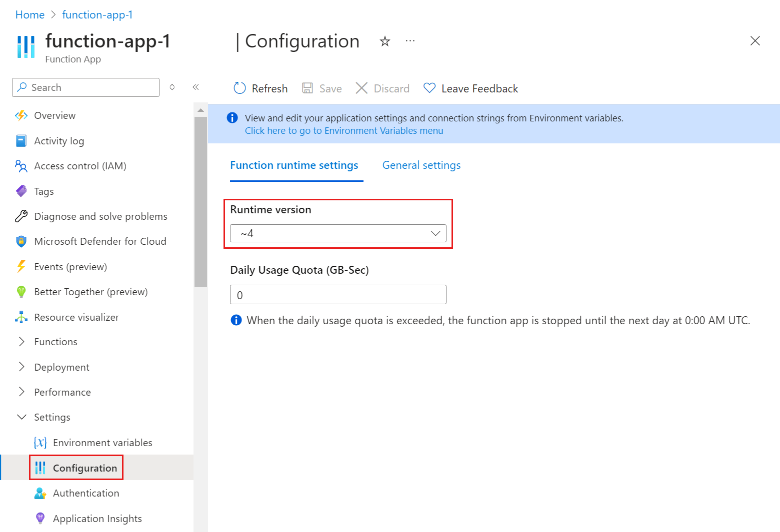
Task: Open the Resource visualizer icon
Action: (x=21, y=317)
